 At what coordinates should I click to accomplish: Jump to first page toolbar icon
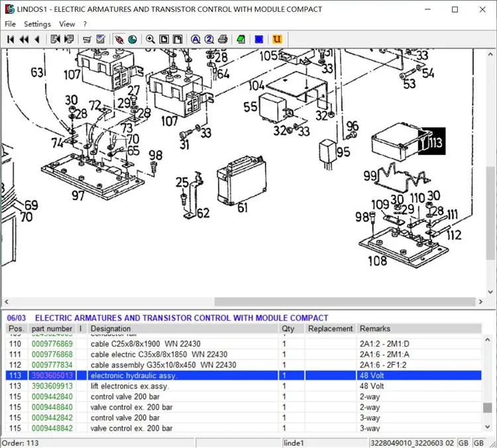[x=11, y=39]
